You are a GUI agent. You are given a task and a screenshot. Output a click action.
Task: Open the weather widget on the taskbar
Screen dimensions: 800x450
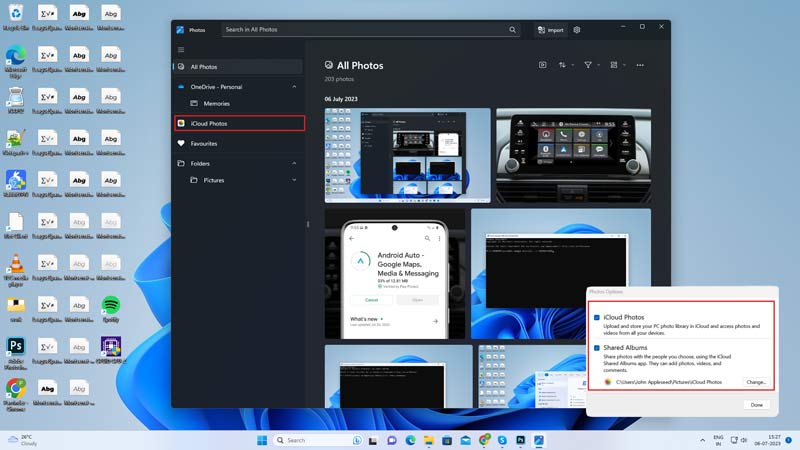22,440
